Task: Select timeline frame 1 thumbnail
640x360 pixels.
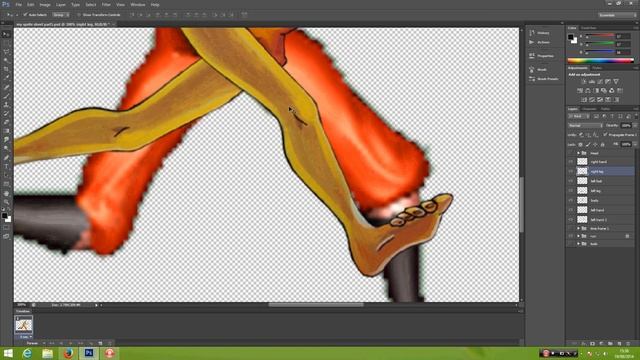Action: (24, 325)
